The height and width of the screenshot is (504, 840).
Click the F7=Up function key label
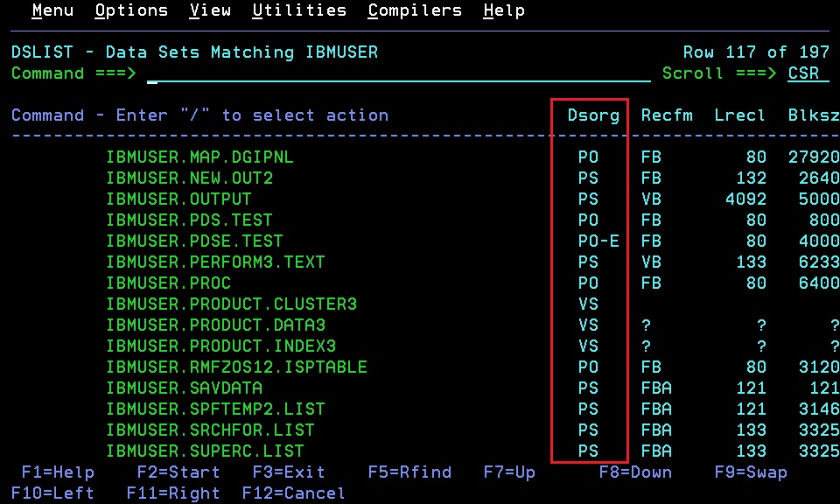(x=509, y=472)
